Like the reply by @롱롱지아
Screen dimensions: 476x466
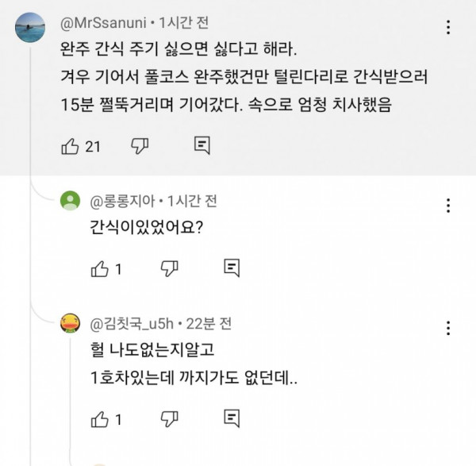point(99,269)
